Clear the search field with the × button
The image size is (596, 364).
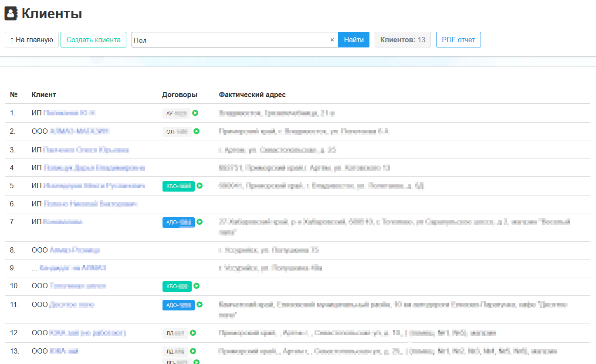(x=332, y=40)
